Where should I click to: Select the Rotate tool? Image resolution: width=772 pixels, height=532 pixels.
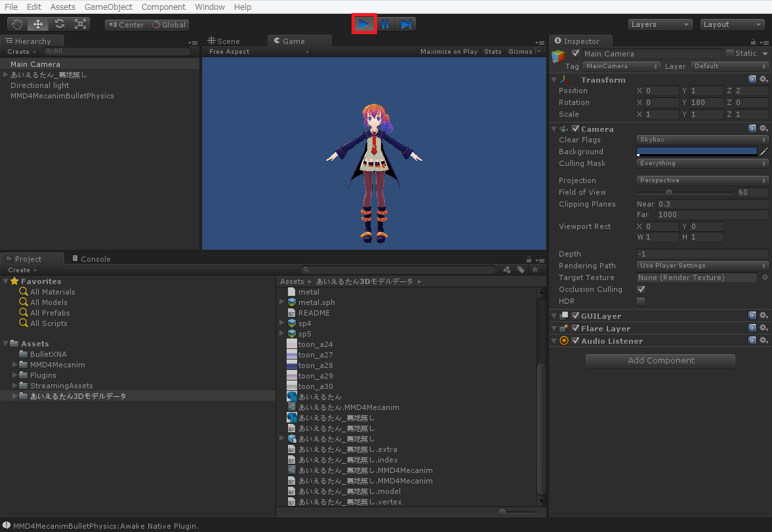[59, 24]
